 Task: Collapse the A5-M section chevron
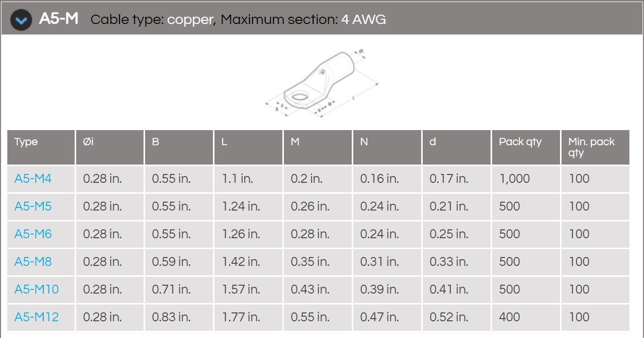tap(21, 20)
